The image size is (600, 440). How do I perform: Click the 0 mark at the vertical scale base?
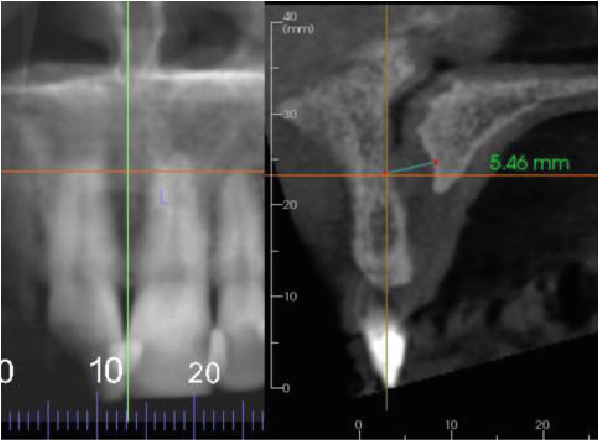pos(287,387)
